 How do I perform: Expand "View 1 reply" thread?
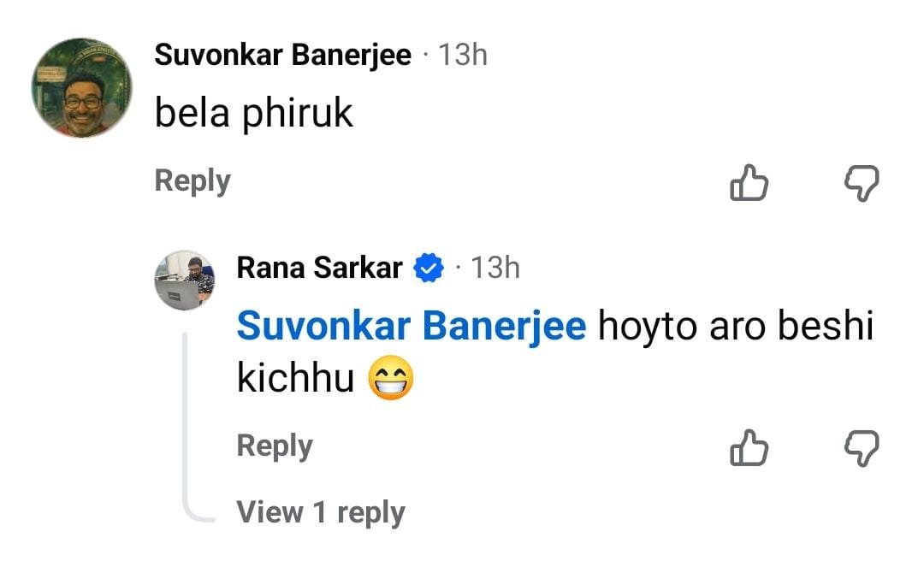point(321,512)
